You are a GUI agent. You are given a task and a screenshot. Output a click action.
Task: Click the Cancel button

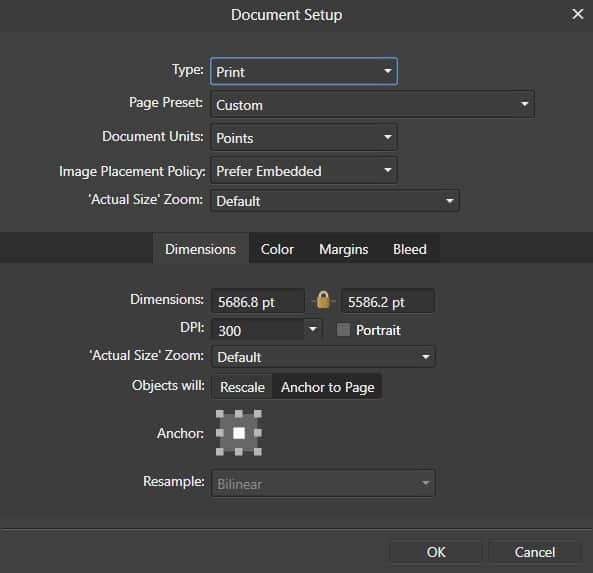point(534,552)
